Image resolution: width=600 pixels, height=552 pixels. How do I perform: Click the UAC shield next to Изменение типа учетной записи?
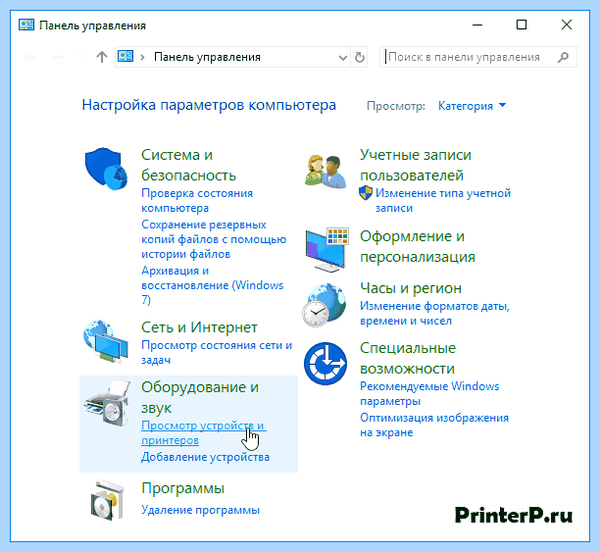pyautogui.click(x=365, y=193)
